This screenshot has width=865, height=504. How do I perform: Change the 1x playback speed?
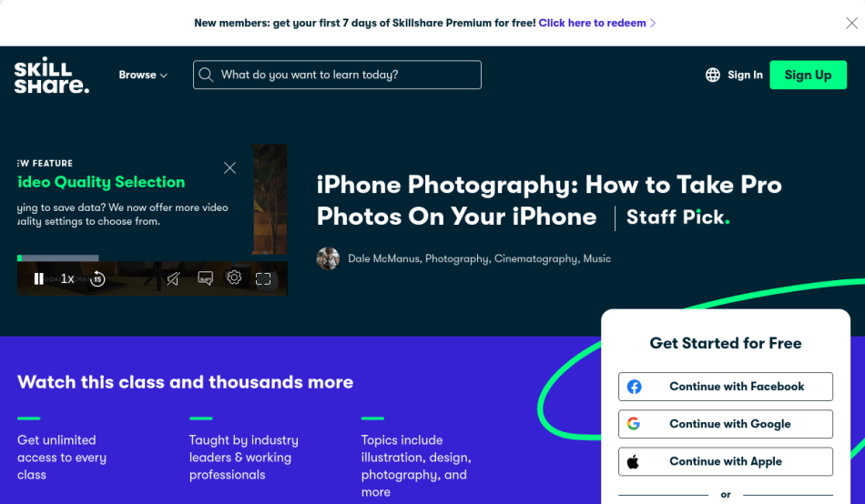[67, 279]
